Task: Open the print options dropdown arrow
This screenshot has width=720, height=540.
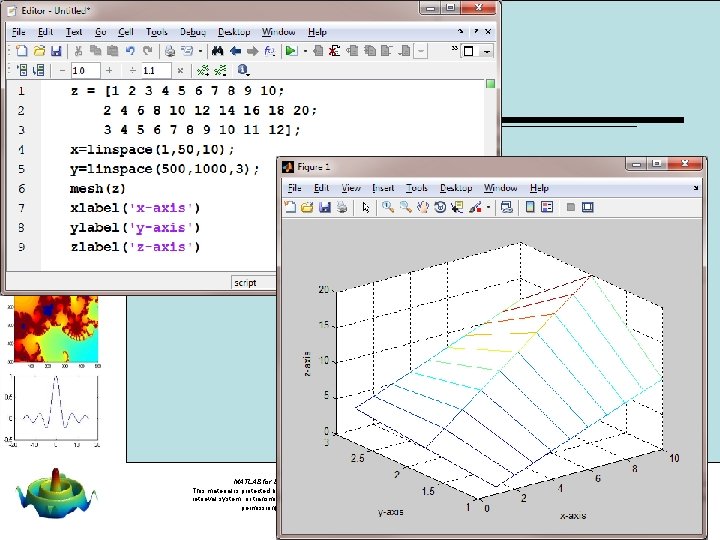Action: click(x=200, y=51)
